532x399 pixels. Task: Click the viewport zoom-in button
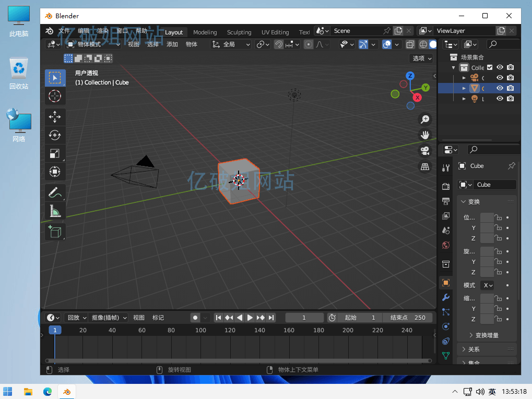(x=425, y=119)
